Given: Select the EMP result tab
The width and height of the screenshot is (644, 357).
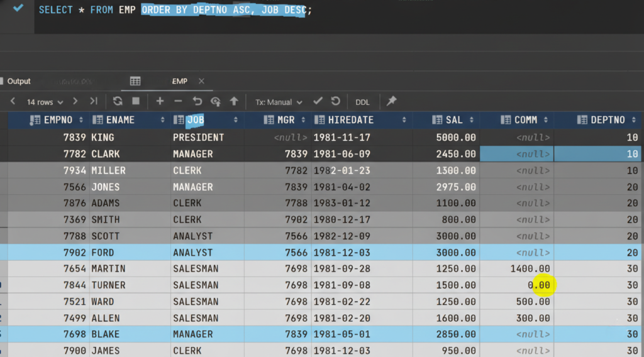Looking at the screenshot, I should coord(179,81).
